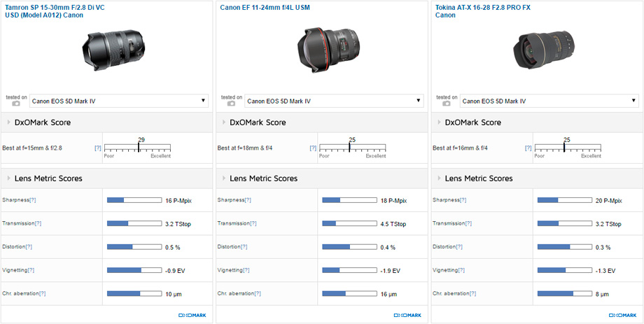
Task: Open Vignetting [?] help in the Tokina panel
Action: [461, 270]
